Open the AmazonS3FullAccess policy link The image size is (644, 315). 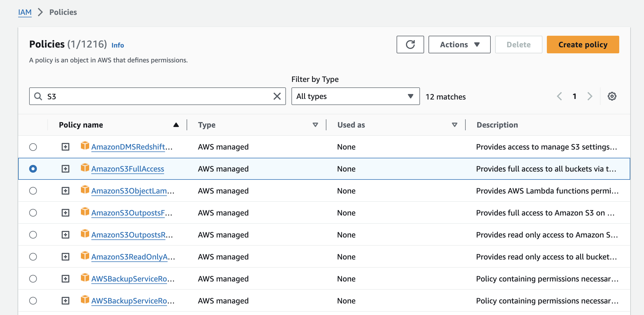tap(128, 169)
